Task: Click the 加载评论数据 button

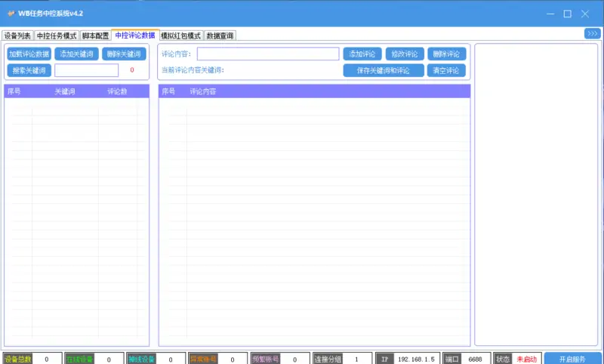Action: tap(29, 54)
